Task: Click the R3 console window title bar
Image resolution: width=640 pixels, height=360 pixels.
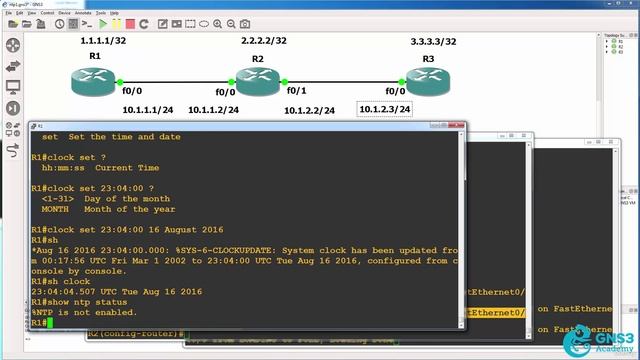Action: pos(578,142)
